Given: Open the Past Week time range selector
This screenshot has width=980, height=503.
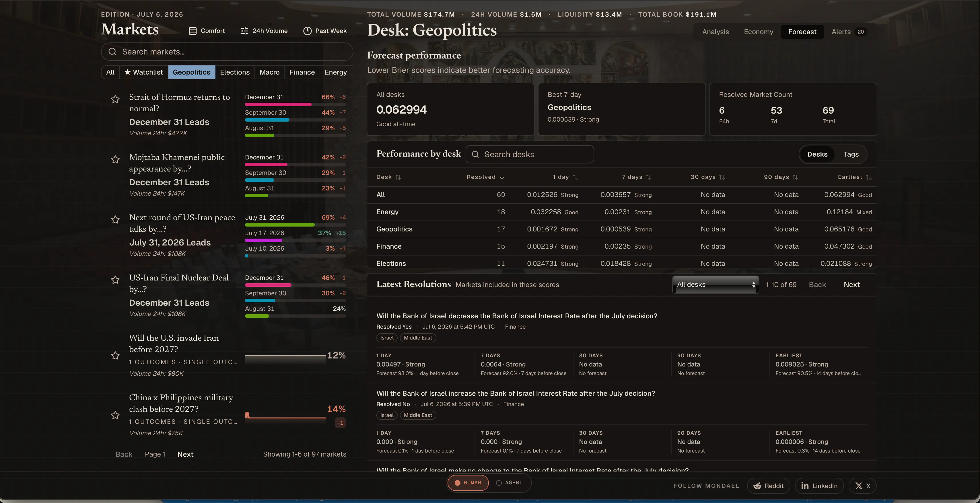Looking at the screenshot, I should tap(325, 31).
